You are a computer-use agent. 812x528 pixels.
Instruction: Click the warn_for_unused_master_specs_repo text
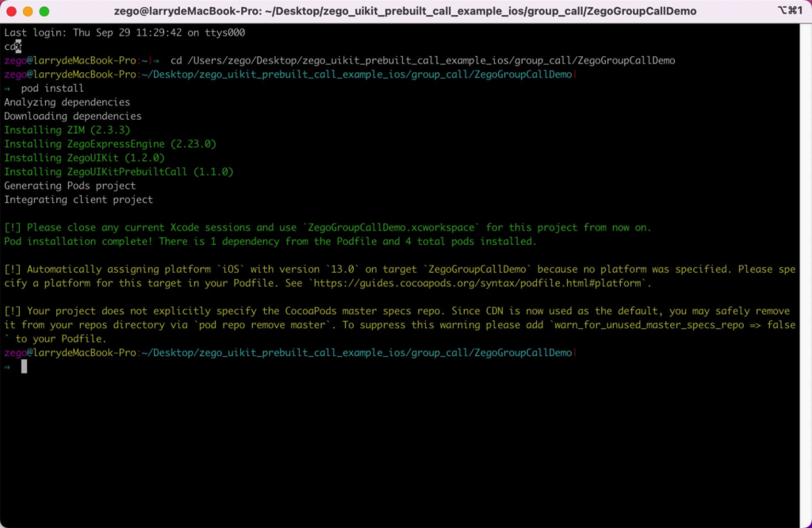point(649,325)
